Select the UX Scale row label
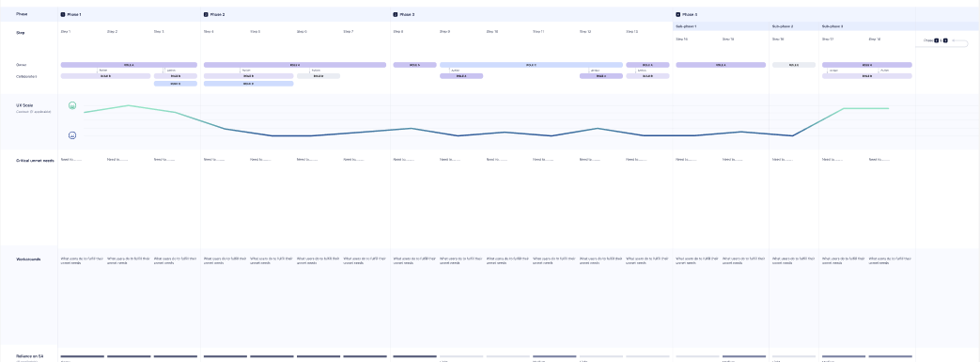This screenshot has height=362, width=980. coord(24,105)
